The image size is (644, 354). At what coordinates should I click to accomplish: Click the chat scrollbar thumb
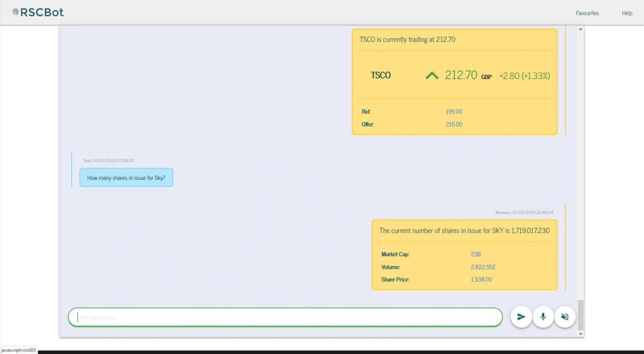580,315
